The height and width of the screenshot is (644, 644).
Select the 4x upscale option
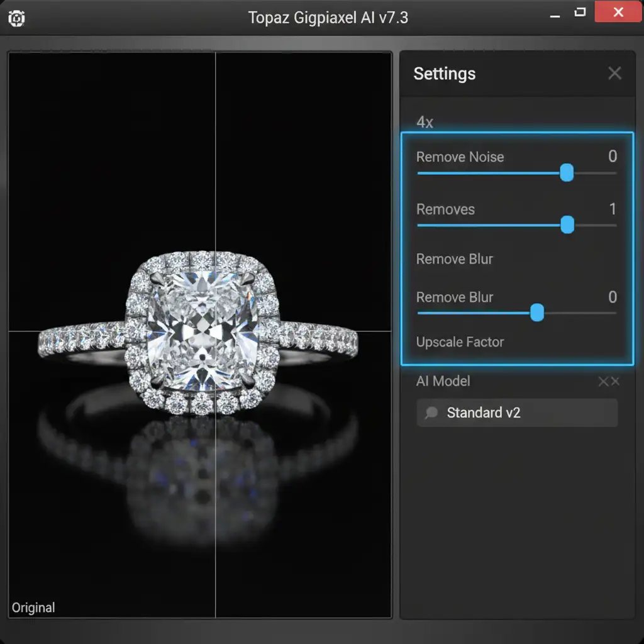[x=425, y=122]
